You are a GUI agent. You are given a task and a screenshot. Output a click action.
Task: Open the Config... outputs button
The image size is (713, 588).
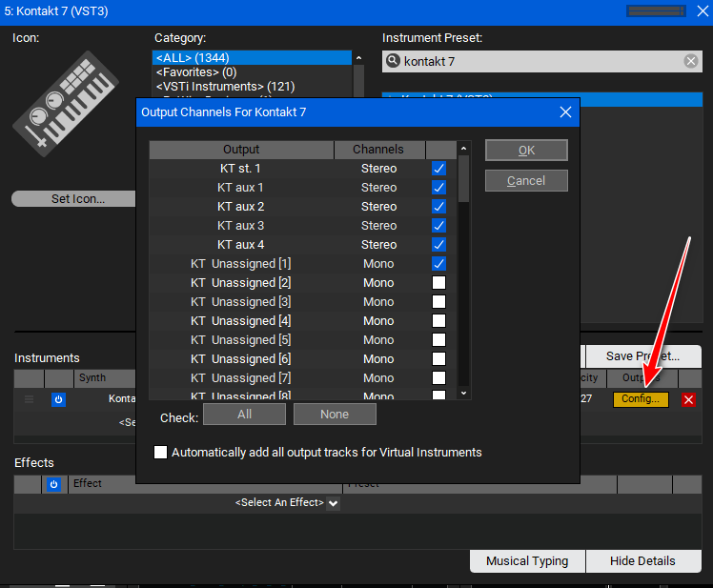point(641,399)
